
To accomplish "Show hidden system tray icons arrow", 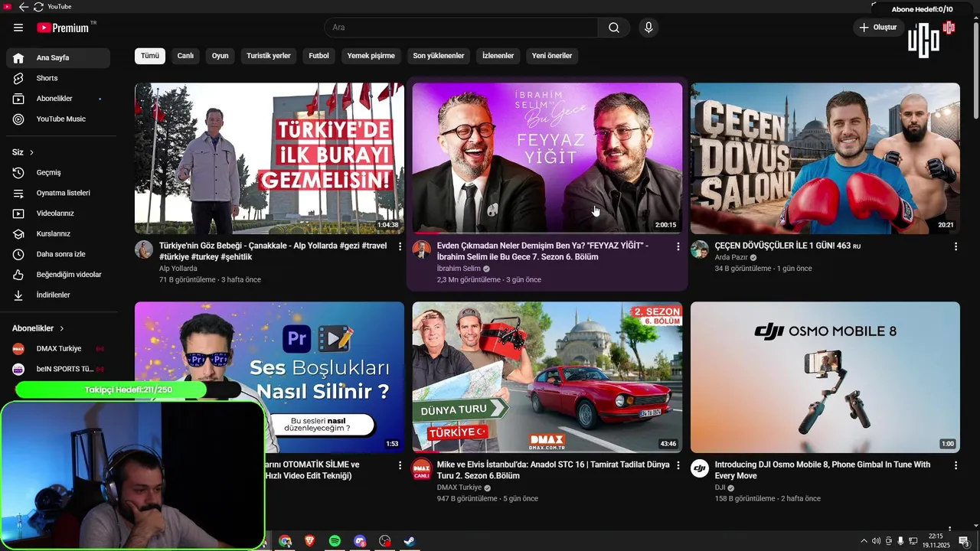I will 864,541.
